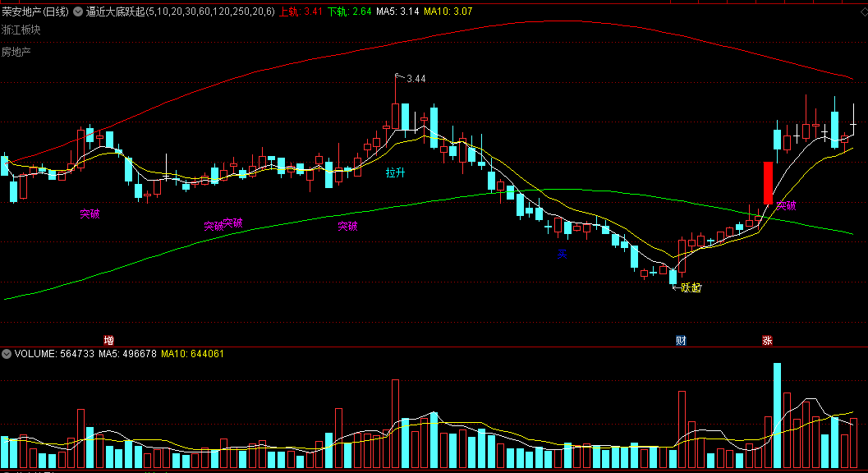The image size is (868, 473).
Task: Select the large solid red candlestick
Action: pos(768,183)
